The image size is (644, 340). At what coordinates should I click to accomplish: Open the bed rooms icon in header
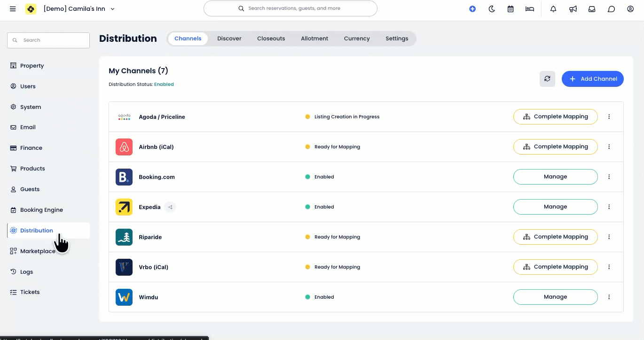[x=530, y=9]
